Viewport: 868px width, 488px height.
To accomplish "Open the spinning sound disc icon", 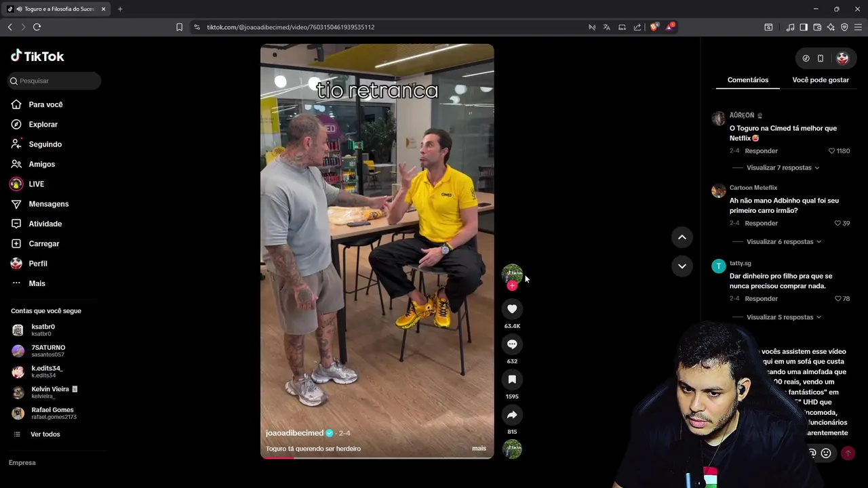I will pyautogui.click(x=512, y=449).
